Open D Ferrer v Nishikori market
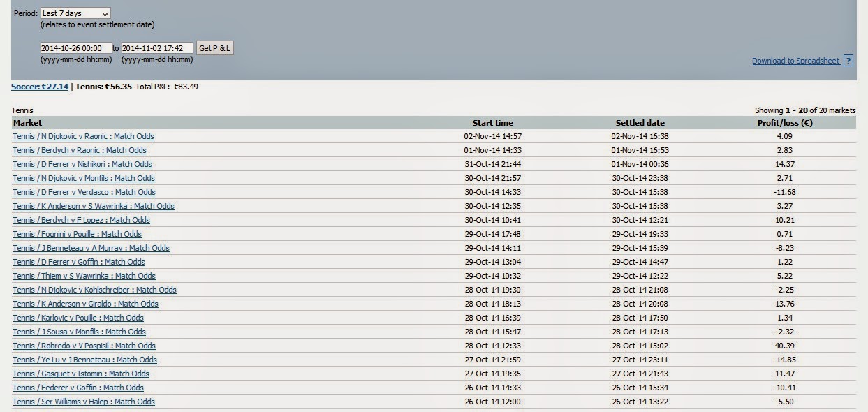 82,164
